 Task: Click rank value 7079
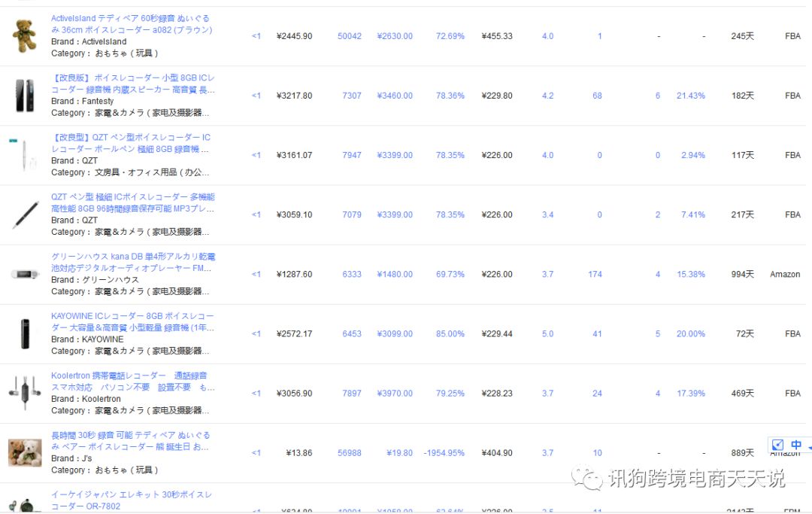352,215
